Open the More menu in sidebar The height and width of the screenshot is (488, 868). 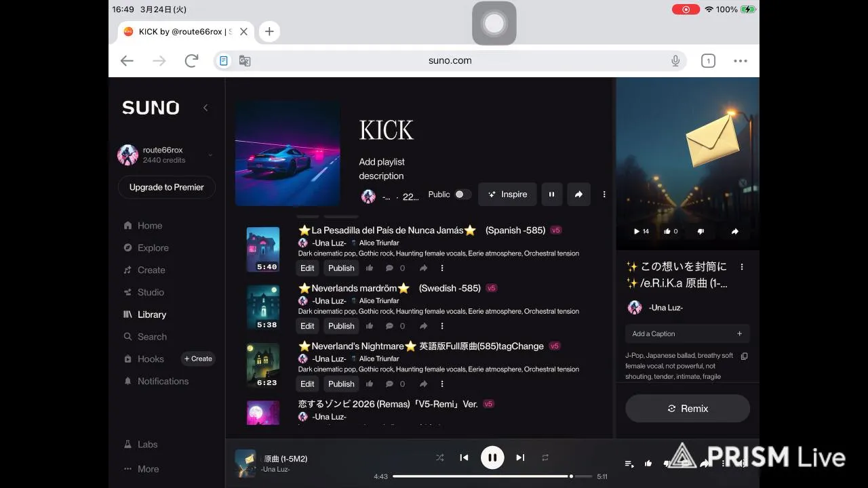(142, 469)
